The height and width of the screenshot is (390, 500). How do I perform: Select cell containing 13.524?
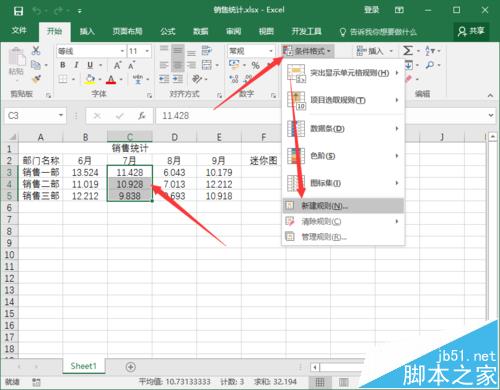[x=85, y=172]
